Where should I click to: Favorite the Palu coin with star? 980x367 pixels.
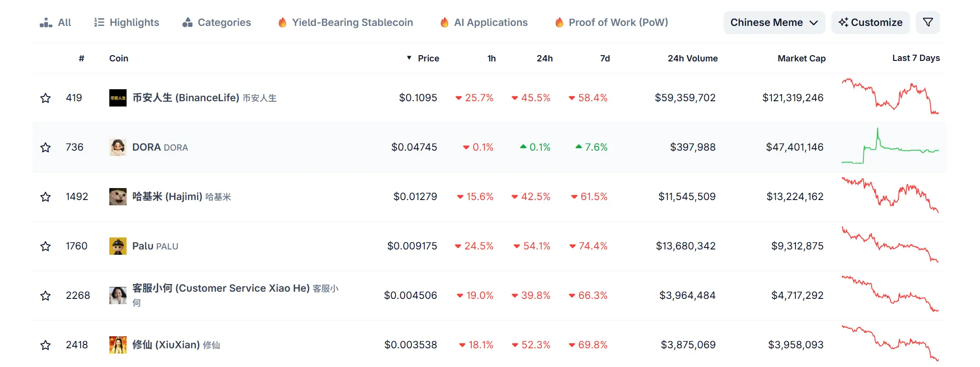[46, 247]
